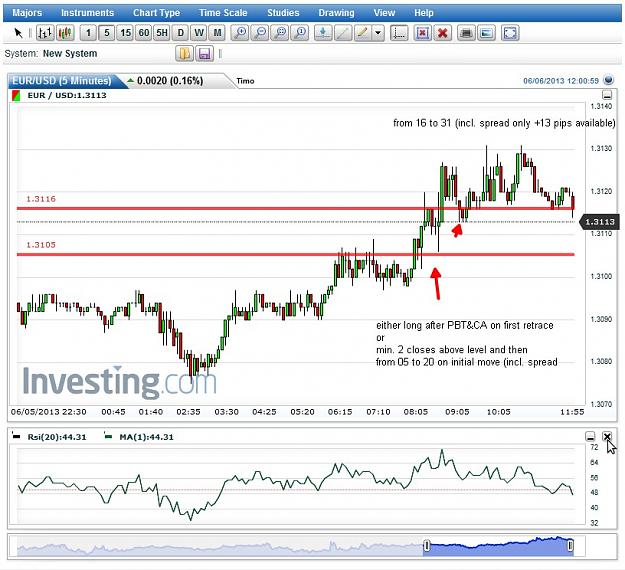
Task: Toggle full screen mode icon
Action: coord(510,33)
